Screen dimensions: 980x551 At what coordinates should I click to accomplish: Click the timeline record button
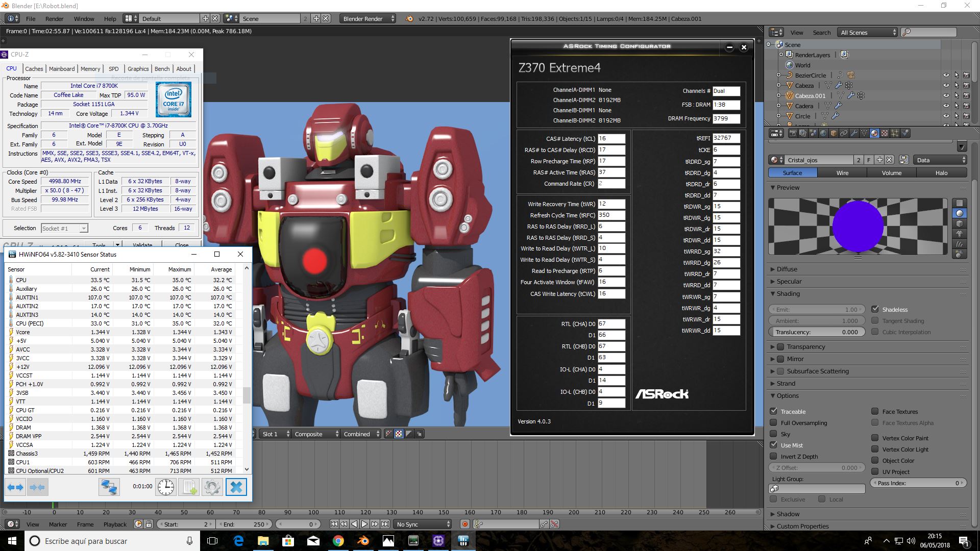464,524
